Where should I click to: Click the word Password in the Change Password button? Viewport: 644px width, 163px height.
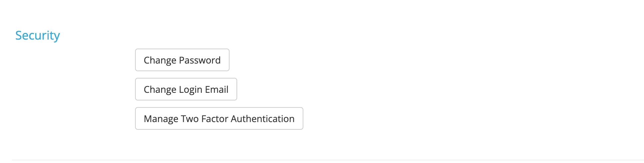(x=200, y=60)
